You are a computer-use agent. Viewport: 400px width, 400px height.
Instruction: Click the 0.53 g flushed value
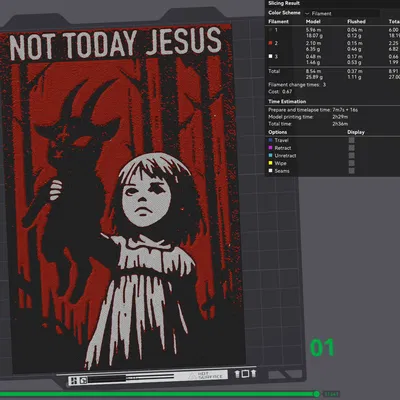(x=355, y=62)
